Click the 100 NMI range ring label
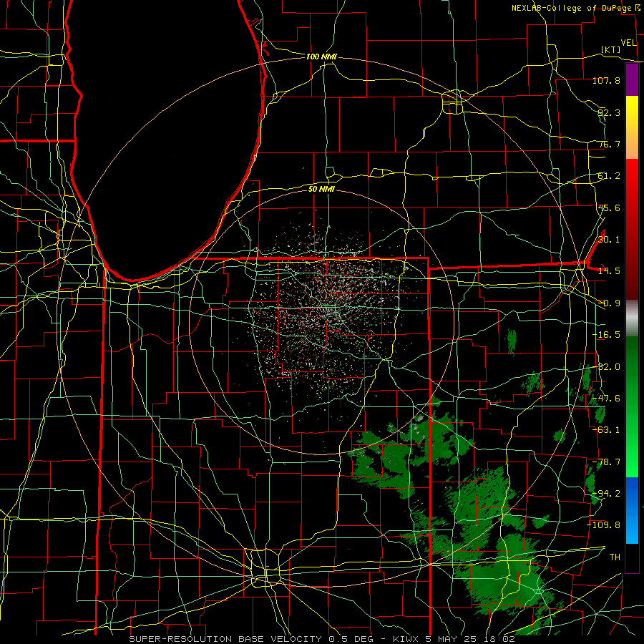The height and width of the screenshot is (644, 644). tap(321, 57)
